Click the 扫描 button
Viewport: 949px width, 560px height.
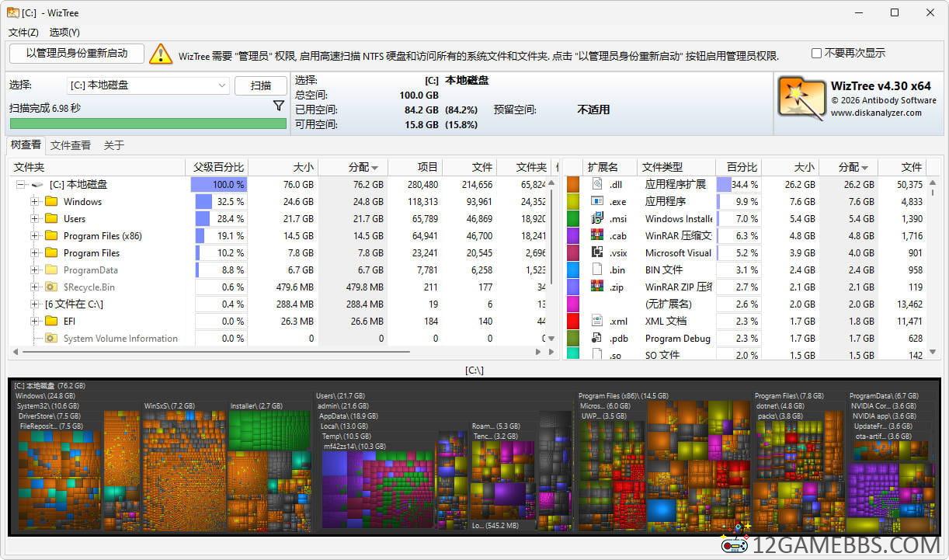(x=261, y=85)
